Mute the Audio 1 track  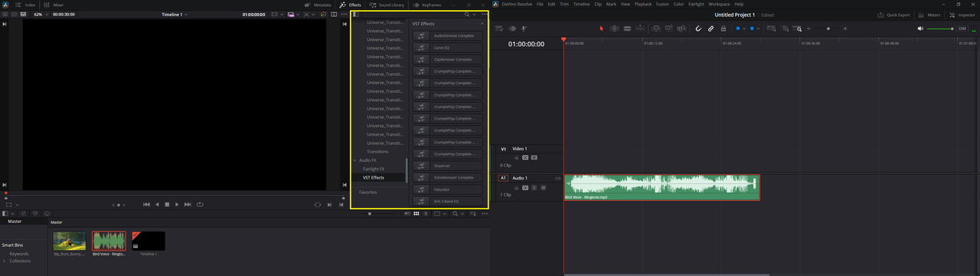(x=543, y=187)
